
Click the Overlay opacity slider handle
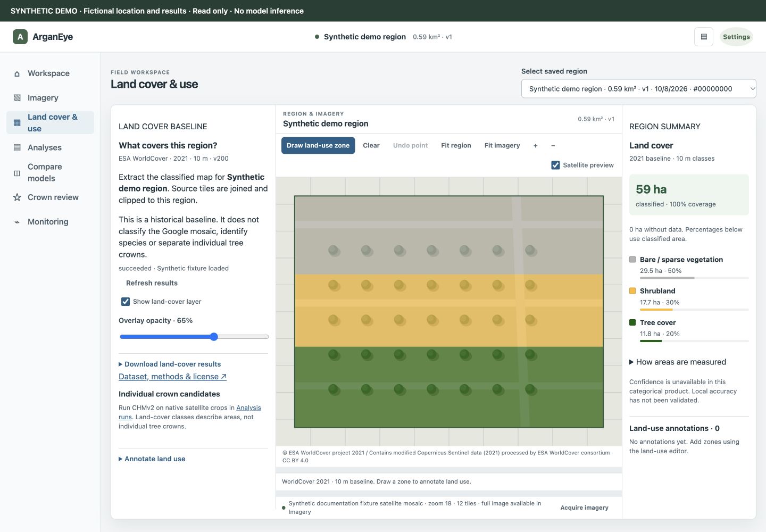click(x=214, y=337)
